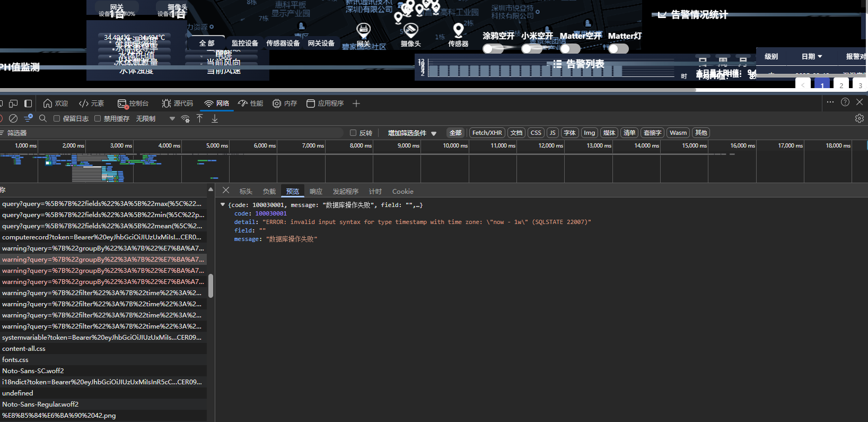Open network search magnifier
868x422 pixels.
point(43,118)
